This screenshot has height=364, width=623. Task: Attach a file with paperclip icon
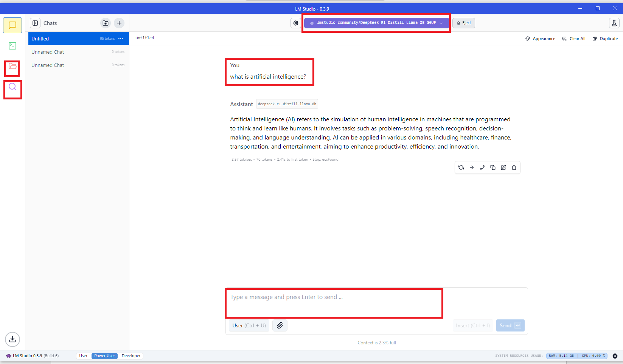[x=280, y=325]
